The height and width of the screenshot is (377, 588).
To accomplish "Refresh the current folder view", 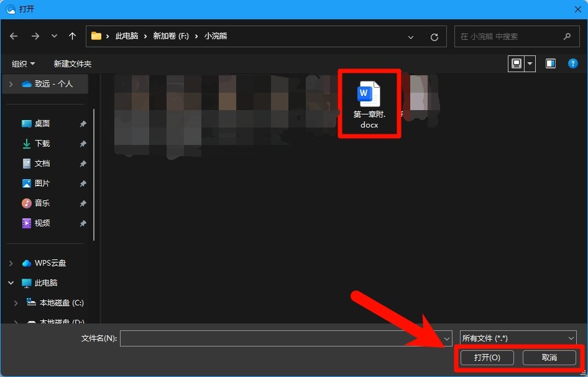I will click(434, 37).
